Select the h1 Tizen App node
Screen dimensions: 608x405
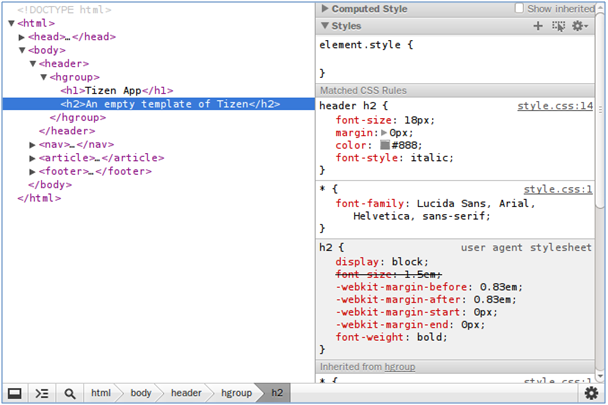point(116,90)
